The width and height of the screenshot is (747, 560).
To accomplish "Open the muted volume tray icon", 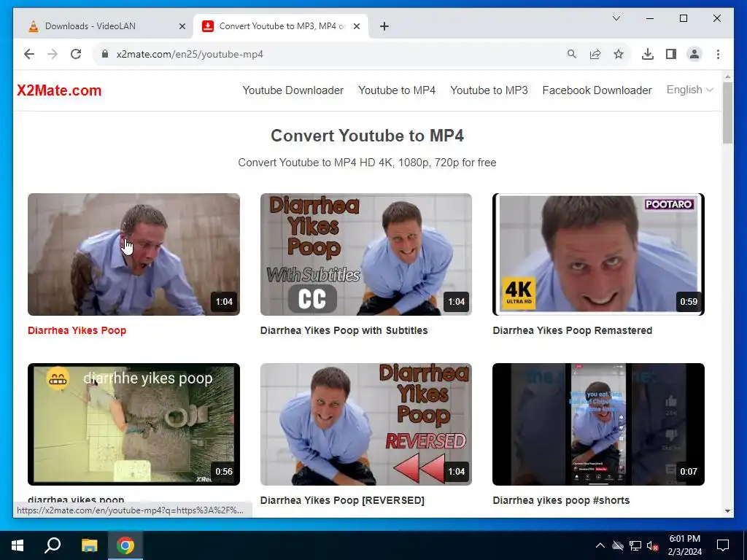I will point(652,545).
